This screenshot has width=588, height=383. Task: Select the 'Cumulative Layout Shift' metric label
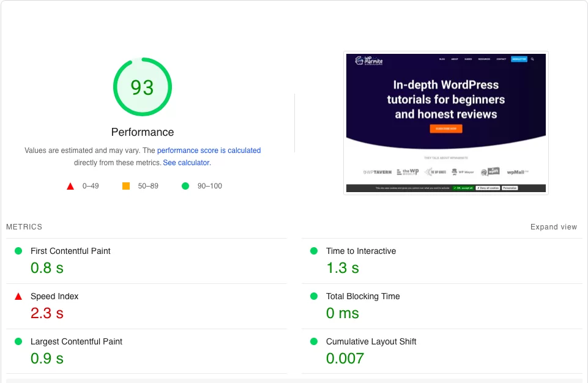371,342
